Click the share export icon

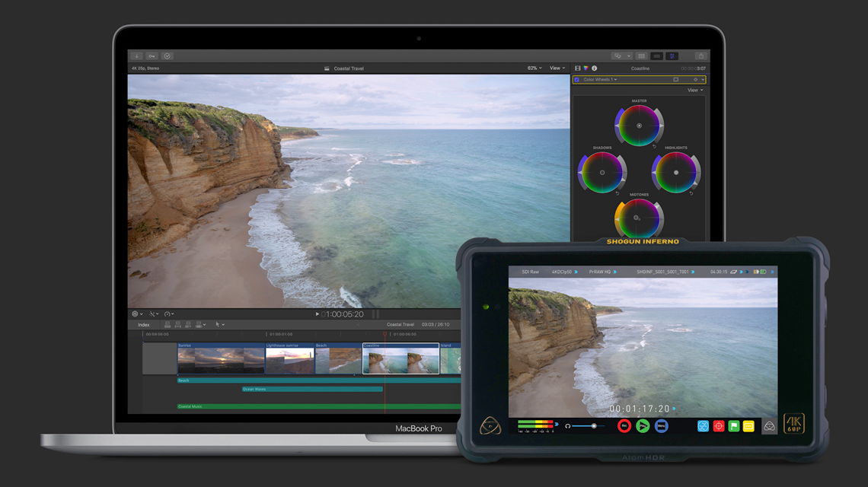(x=700, y=56)
